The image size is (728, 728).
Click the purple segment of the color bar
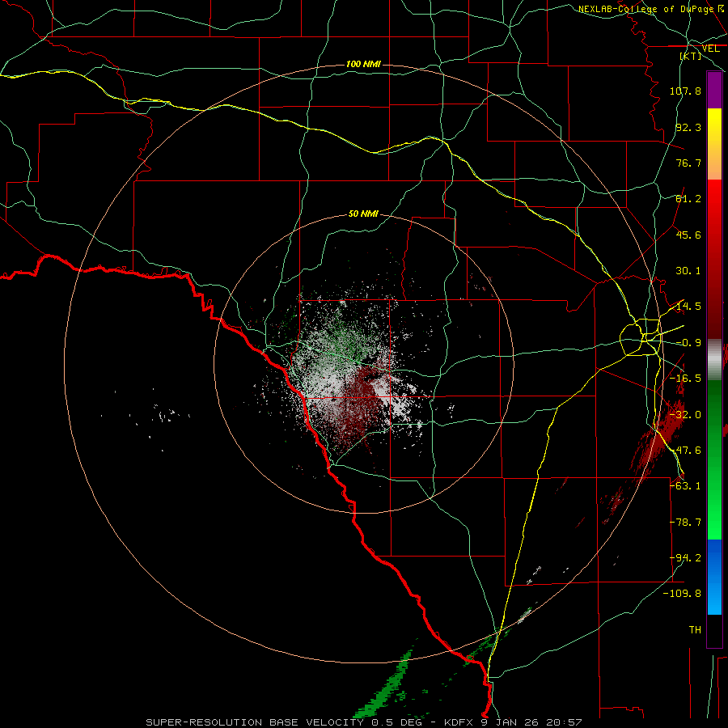click(714, 90)
